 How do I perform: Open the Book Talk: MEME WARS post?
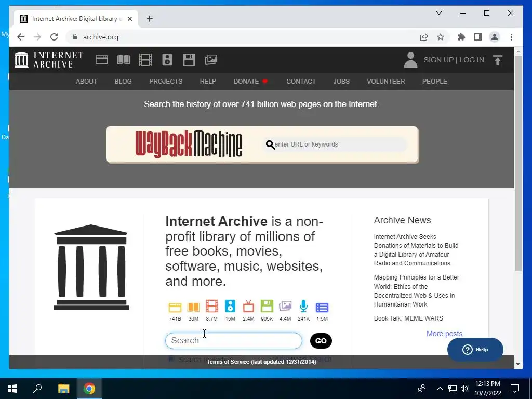[408, 318]
